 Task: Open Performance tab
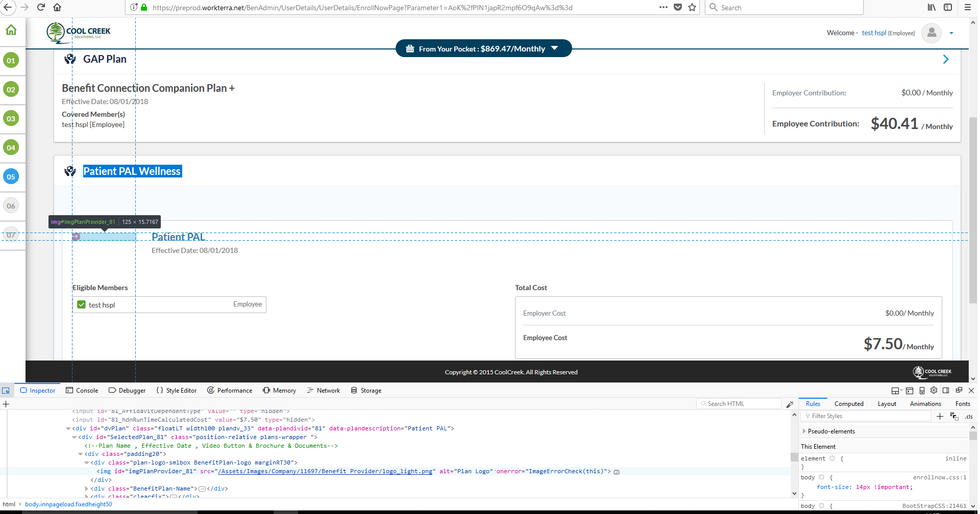tap(230, 391)
